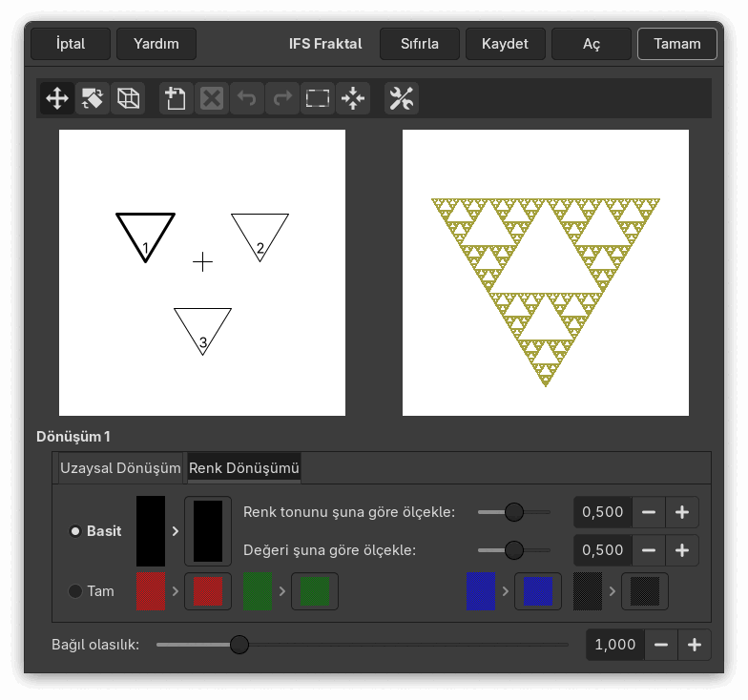Click the Tamam button
Image resolution: width=748 pixels, height=700 pixels.
[x=677, y=44]
